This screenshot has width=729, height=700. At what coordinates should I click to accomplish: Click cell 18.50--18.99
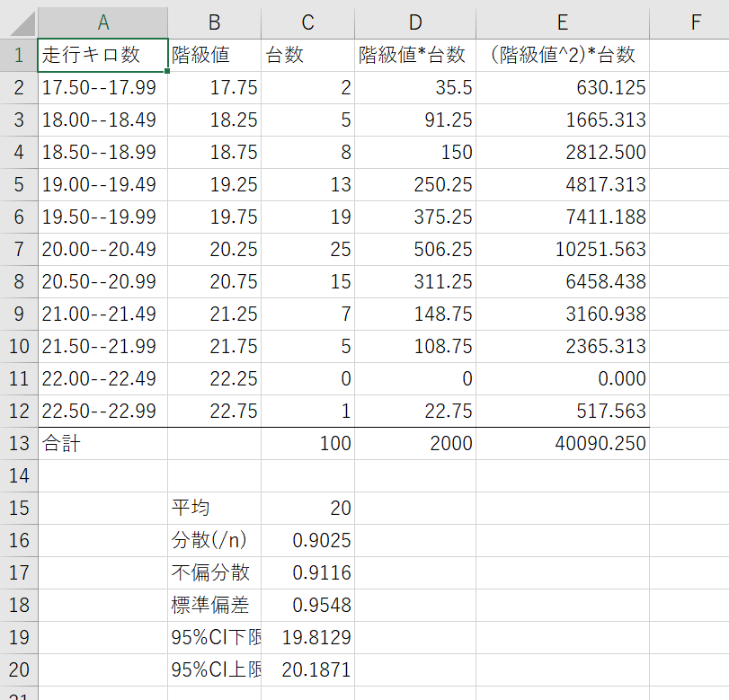(102, 153)
